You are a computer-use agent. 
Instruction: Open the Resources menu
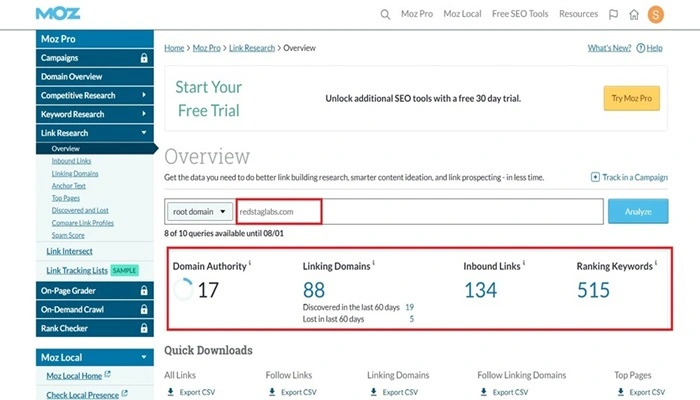pos(578,14)
